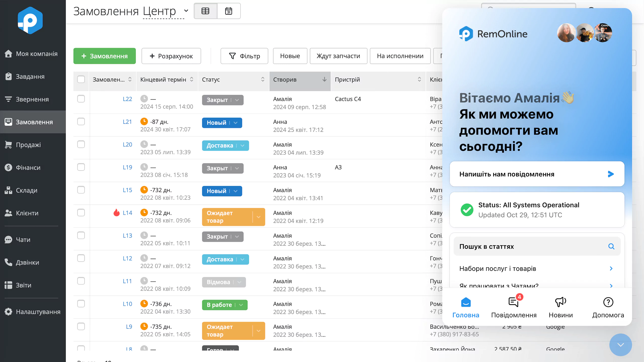The height and width of the screenshot is (362, 644).
Task: Click the Пошук в статтях search field
Action: [x=537, y=246]
